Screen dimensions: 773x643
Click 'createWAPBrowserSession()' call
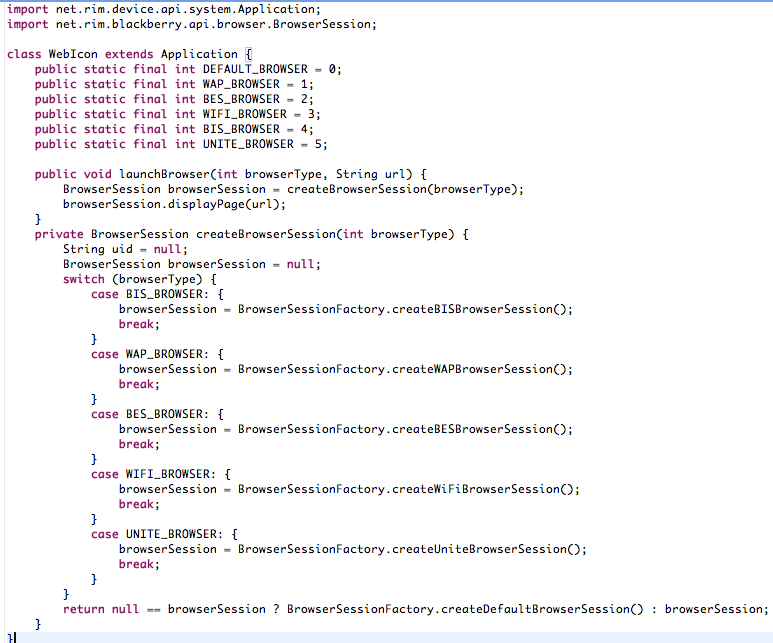[479, 369]
